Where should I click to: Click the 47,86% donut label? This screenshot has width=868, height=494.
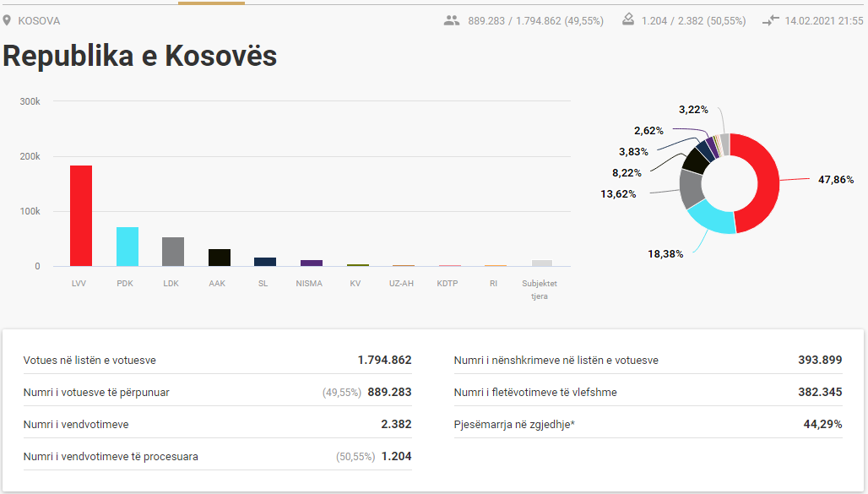tap(836, 179)
